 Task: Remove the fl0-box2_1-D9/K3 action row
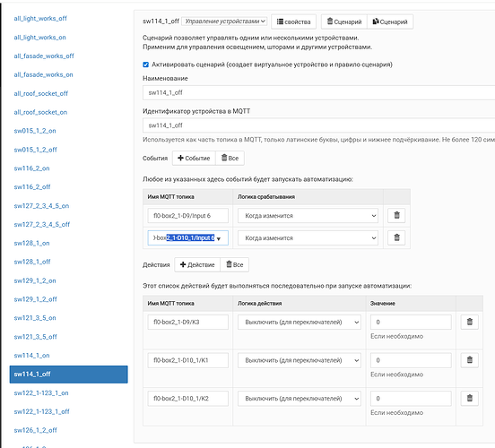point(469,323)
